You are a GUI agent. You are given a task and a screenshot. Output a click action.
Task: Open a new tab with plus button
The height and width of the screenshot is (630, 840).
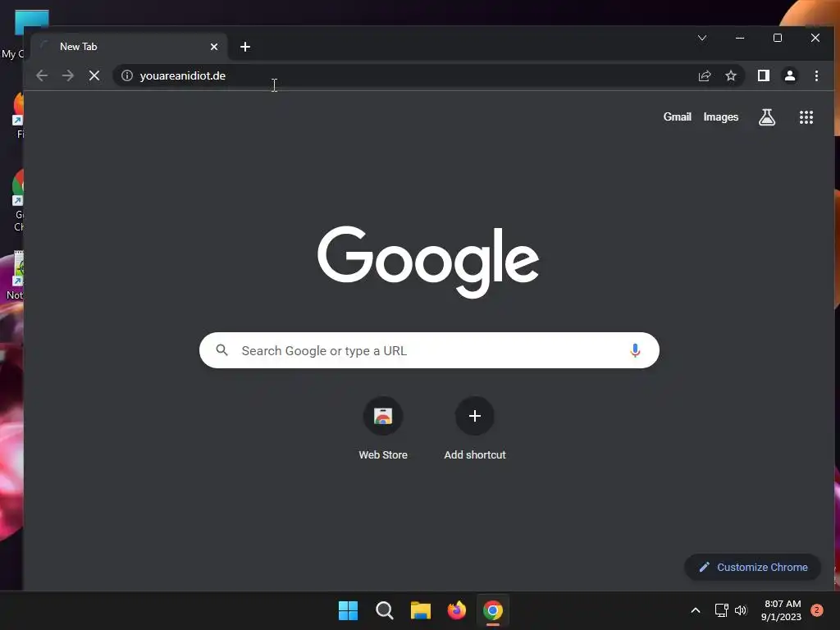coord(244,47)
